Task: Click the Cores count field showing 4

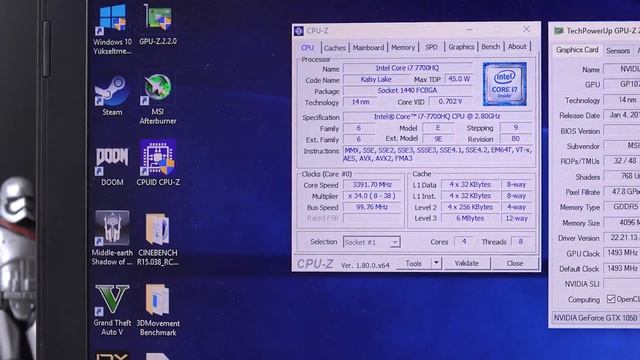Action: (x=464, y=242)
